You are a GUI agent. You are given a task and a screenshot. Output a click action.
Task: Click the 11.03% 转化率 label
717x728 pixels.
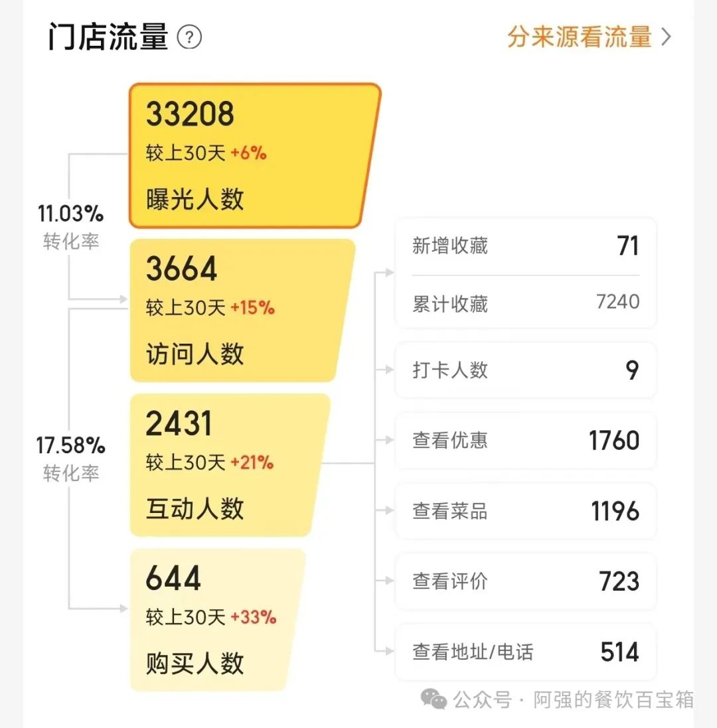70,226
